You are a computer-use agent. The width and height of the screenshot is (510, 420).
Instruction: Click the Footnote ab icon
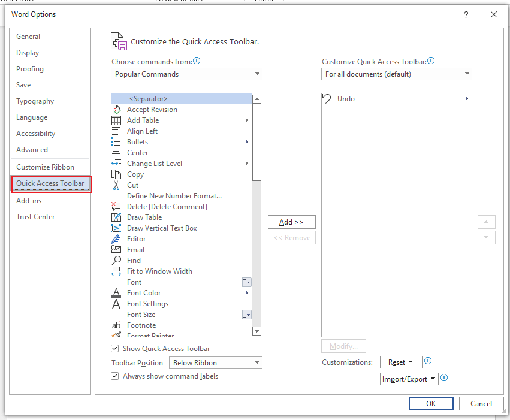tap(116, 325)
